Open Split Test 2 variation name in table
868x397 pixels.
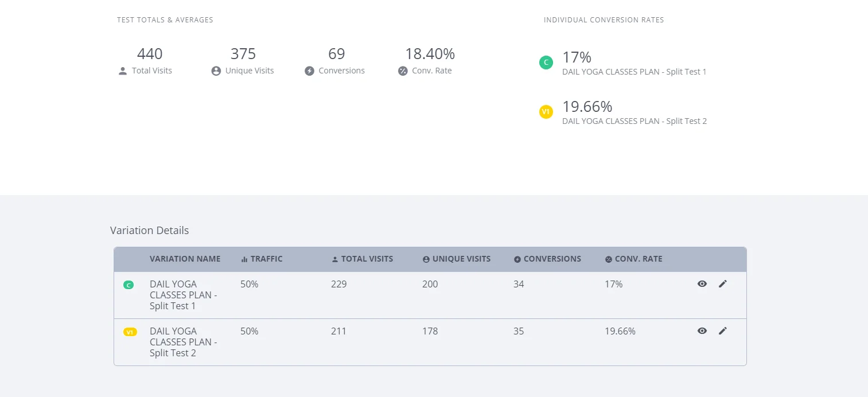183,342
